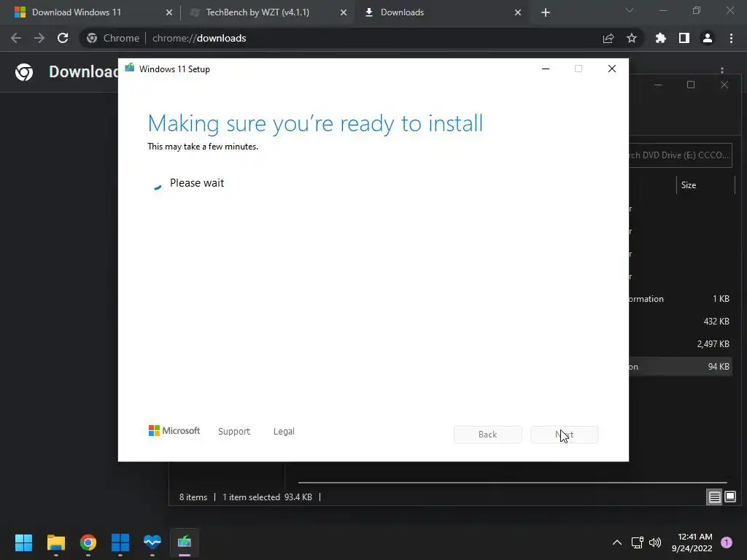Close the TechBench by WZT tab
The width and height of the screenshot is (747, 560).
344,12
